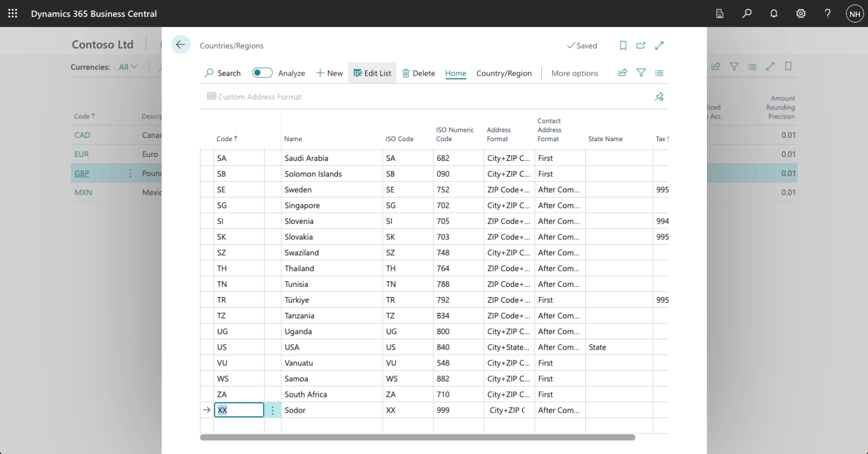Screen dimensions: 868x454
Task: Click the share icon in action bar
Action: click(x=623, y=73)
